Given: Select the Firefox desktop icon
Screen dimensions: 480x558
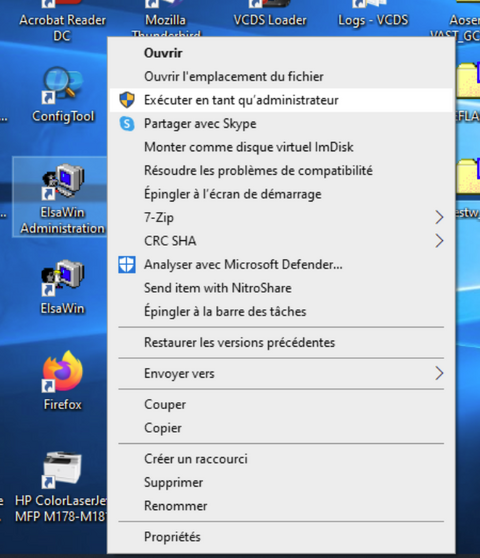Looking at the screenshot, I should [x=63, y=372].
